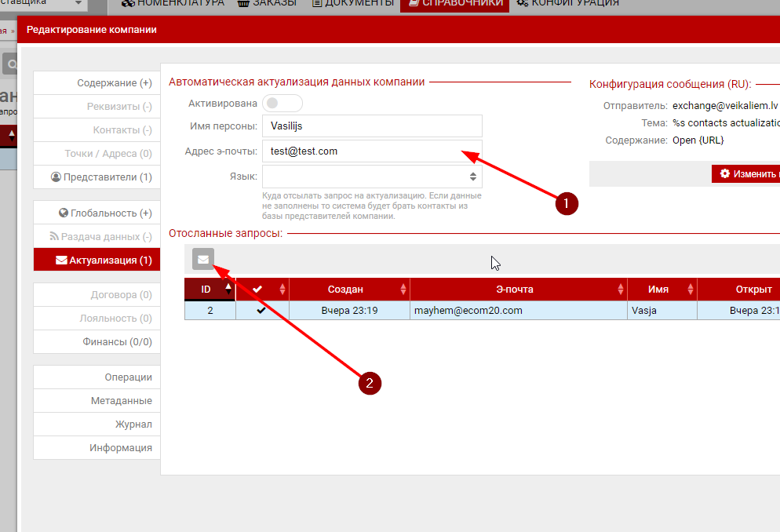This screenshot has width=780, height=532.
Task: Click the envelope send-request icon button
Action: pyautogui.click(x=203, y=259)
